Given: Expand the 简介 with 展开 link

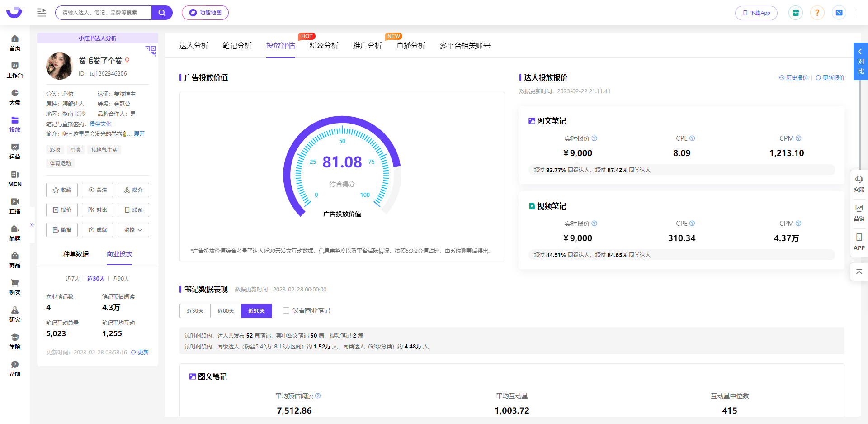Looking at the screenshot, I should tap(139, 134).
